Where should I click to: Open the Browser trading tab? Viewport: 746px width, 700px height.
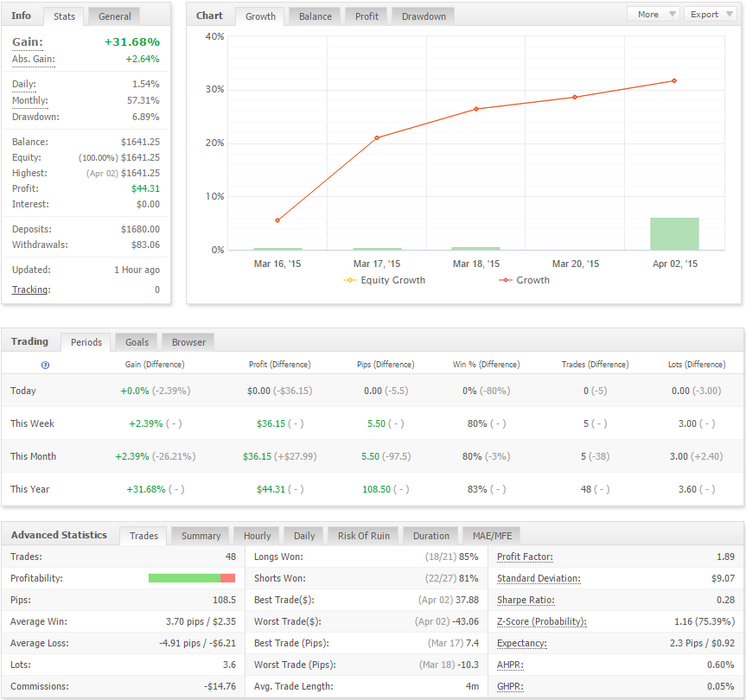click(188, 342)
